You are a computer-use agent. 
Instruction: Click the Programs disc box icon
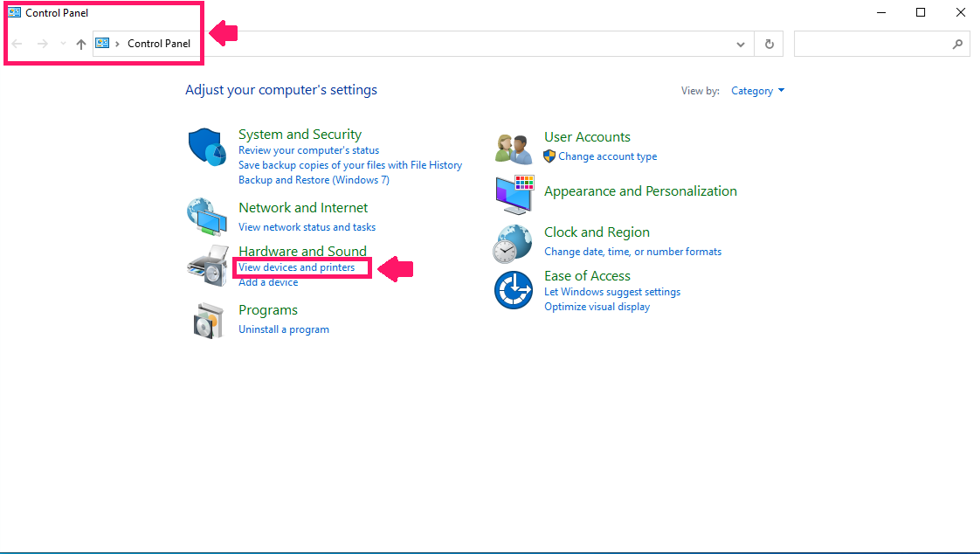pyautogui.click(x=208, y=321)
